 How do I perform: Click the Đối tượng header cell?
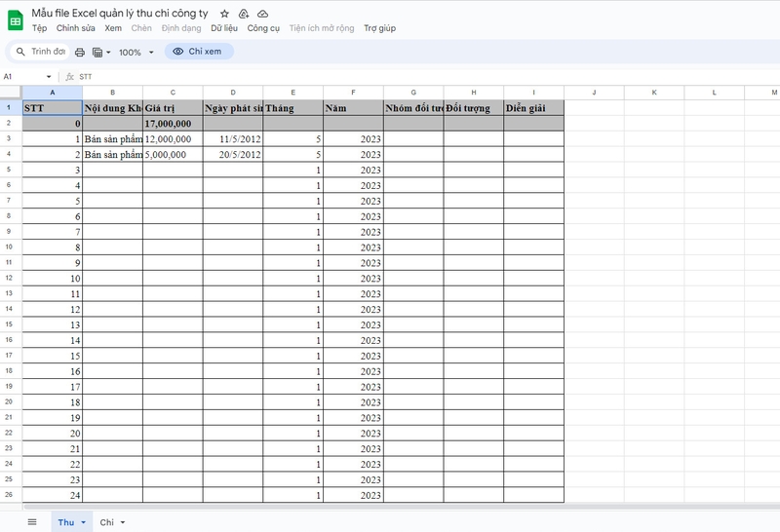pos(474,108)
